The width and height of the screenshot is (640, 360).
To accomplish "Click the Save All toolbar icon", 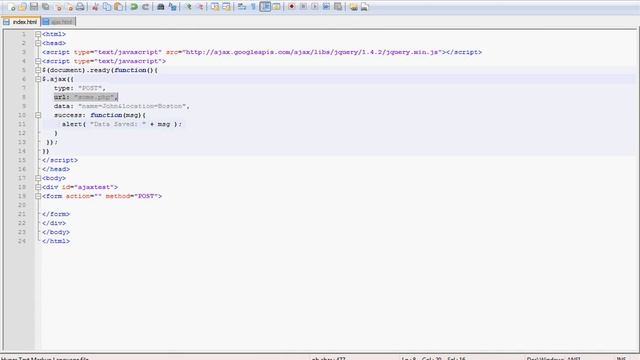I will point(45,7).
